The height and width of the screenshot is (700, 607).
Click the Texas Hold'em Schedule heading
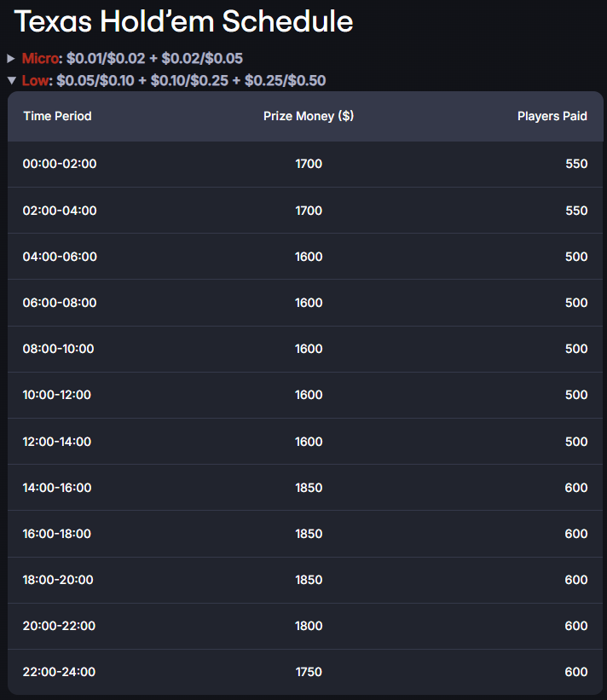tap(183, 21)
